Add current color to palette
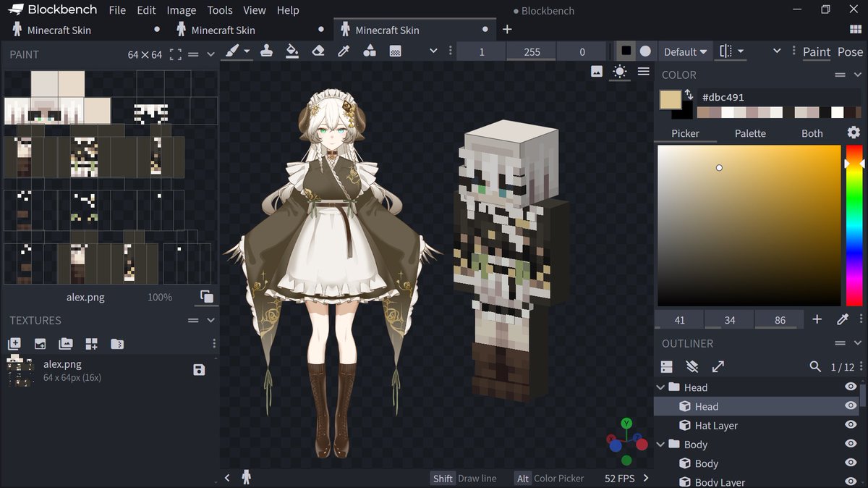 tap(817, 319)
